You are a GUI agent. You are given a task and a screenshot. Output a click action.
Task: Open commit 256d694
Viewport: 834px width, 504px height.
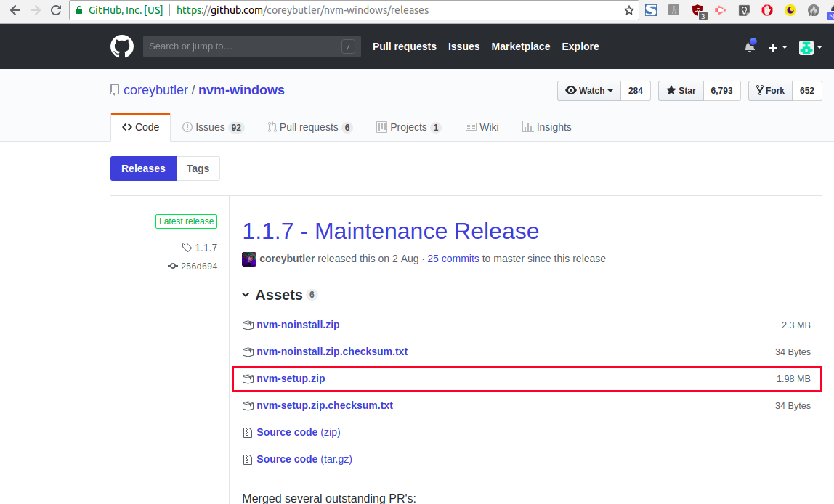point(193,266)
